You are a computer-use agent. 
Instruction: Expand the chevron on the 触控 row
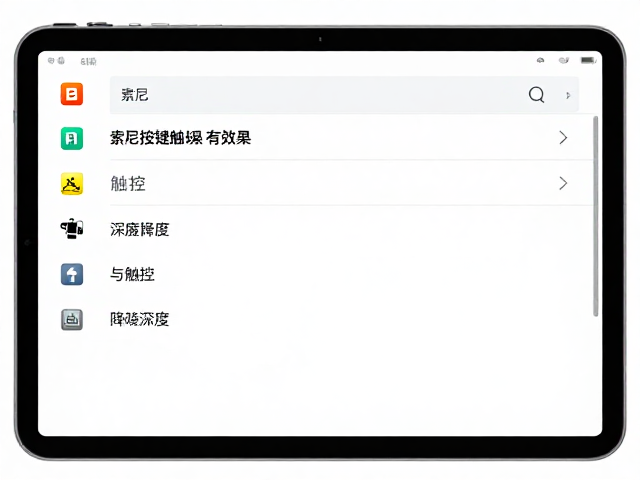(563, 183)
